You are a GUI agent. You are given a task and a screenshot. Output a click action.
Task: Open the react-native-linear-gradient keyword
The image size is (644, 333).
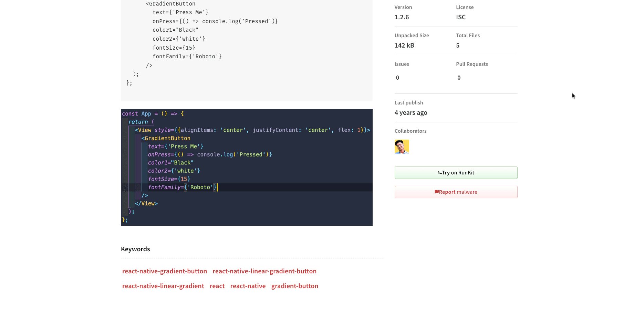click(163, 286)
